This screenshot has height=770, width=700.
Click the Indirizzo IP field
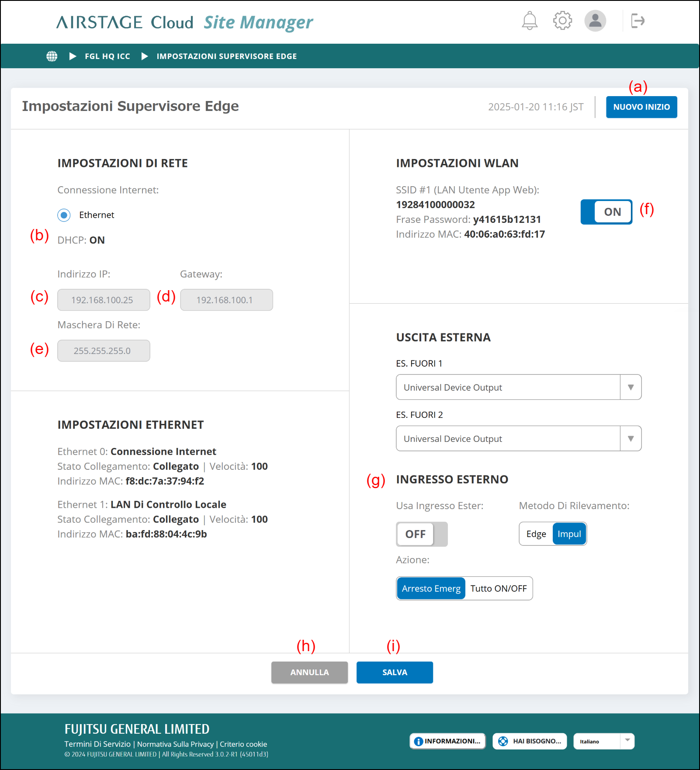click(104, 300)
